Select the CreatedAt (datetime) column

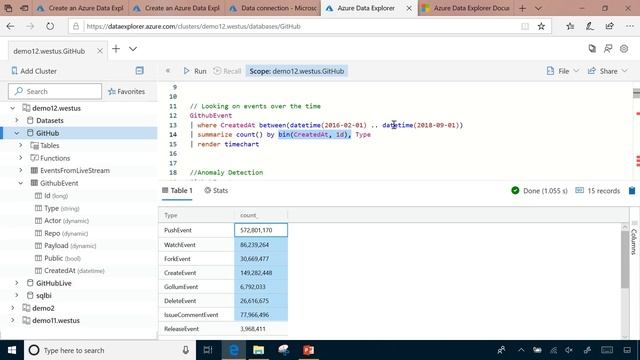pyautogui.click(x=70, y=271)
